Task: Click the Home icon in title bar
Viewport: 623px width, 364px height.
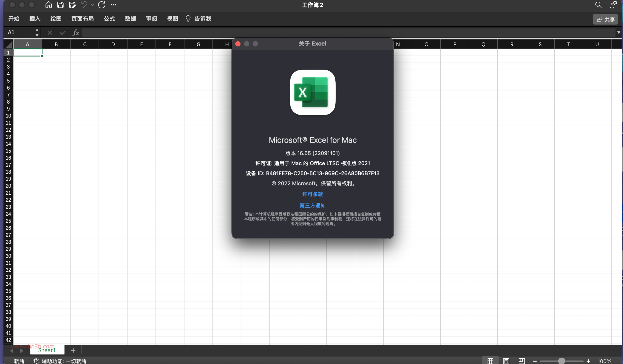Action: (x=48, y=5)
